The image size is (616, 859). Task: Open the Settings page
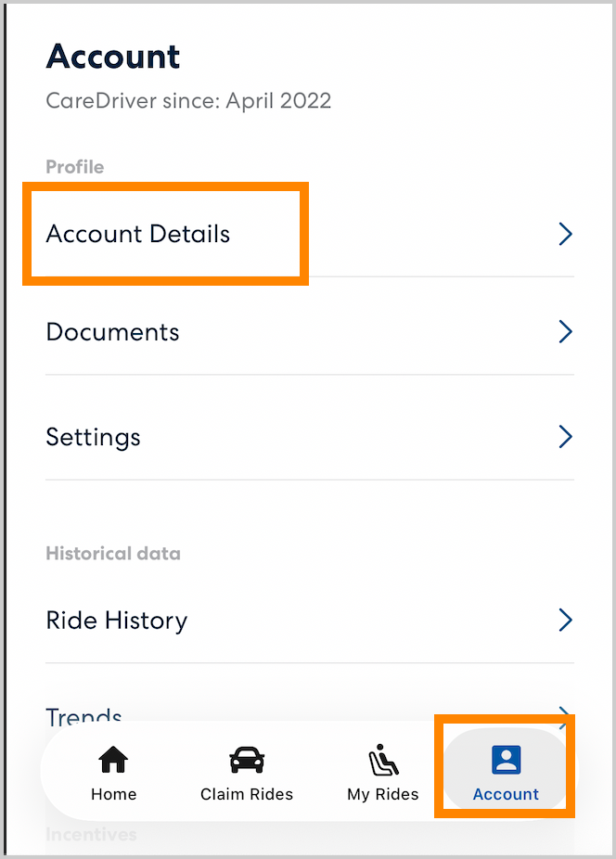(x=93, y=437)
